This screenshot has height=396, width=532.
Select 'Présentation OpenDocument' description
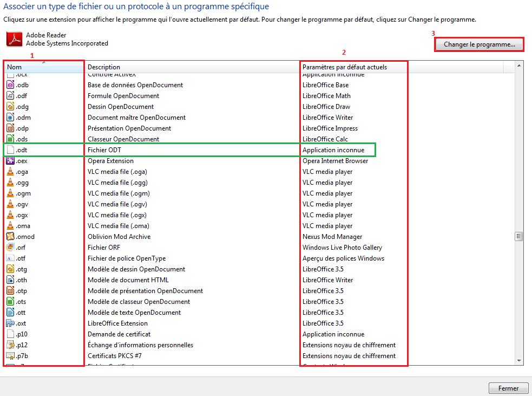129,128
